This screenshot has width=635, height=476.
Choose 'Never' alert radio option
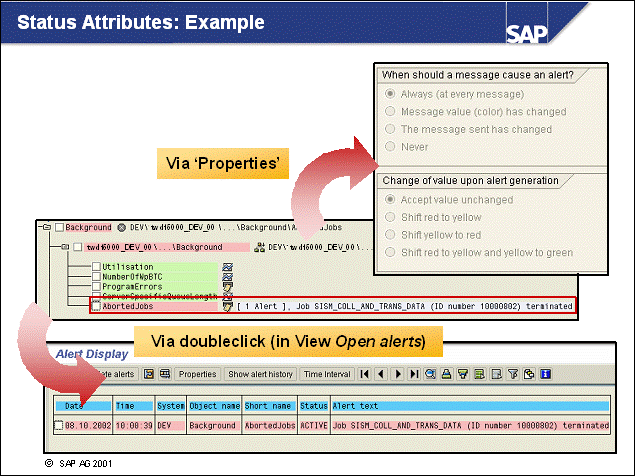pos(390,147)
